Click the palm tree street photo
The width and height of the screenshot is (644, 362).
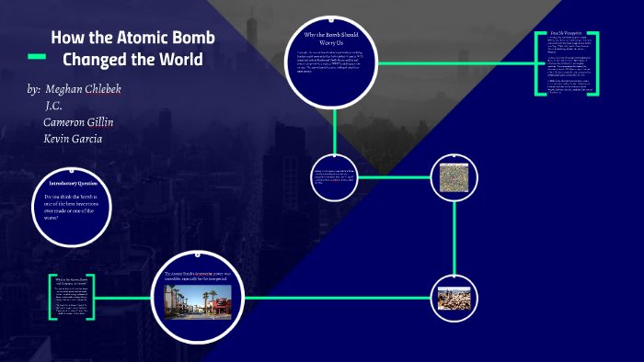pos(198,301)
